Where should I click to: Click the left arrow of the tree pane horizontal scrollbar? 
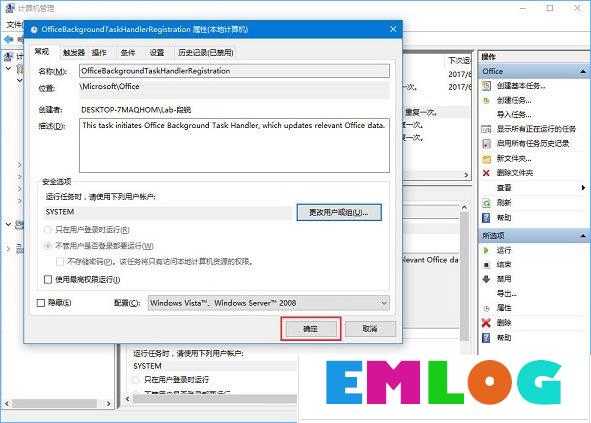(7, 404)
